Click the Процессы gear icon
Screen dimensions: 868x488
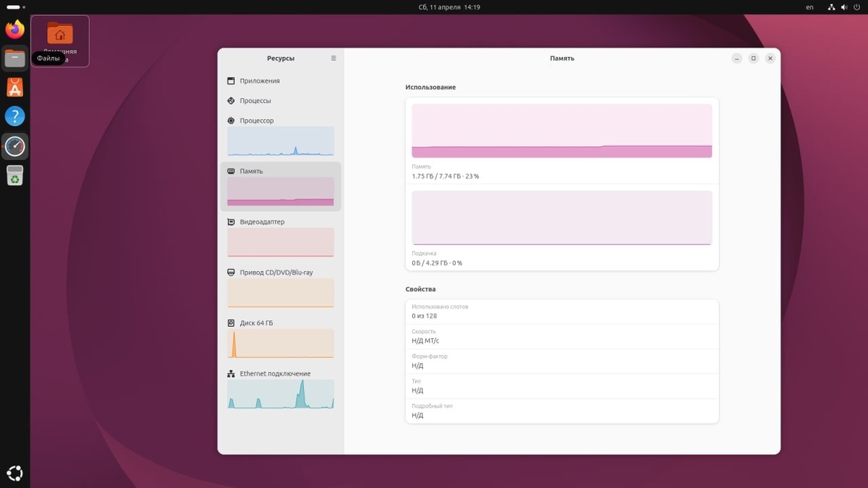click(231, 100)
